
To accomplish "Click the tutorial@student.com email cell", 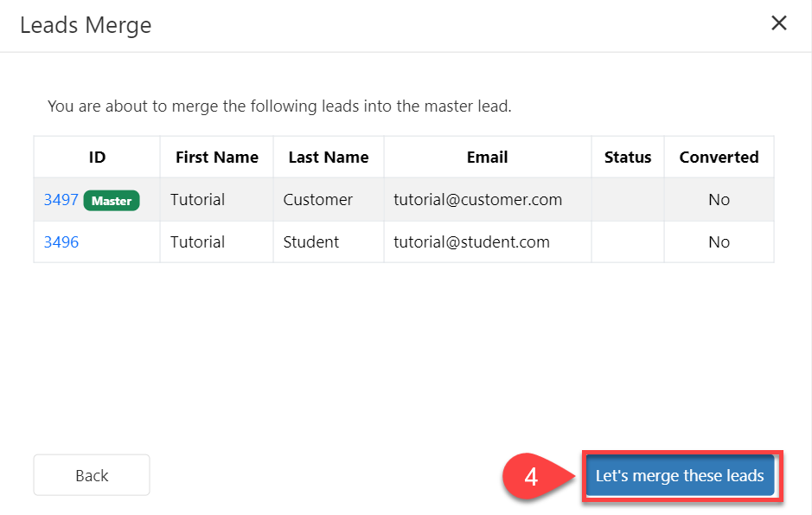I will click(472, 242).
